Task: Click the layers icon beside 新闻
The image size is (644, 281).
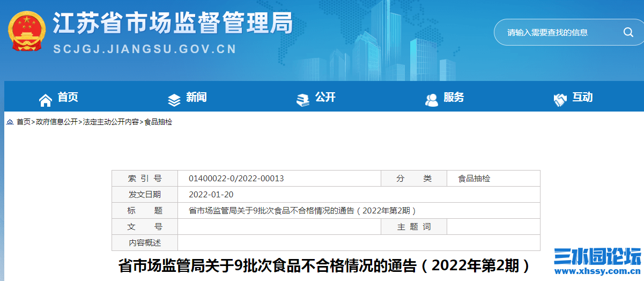Action: (174, 100)
